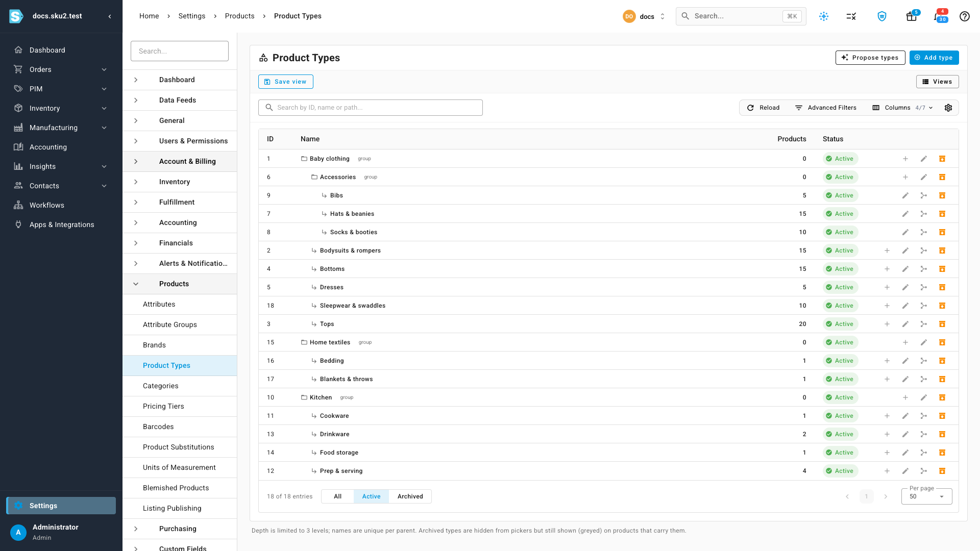Click the Reload button
980x551 pixels.
(x=764, y=108)
